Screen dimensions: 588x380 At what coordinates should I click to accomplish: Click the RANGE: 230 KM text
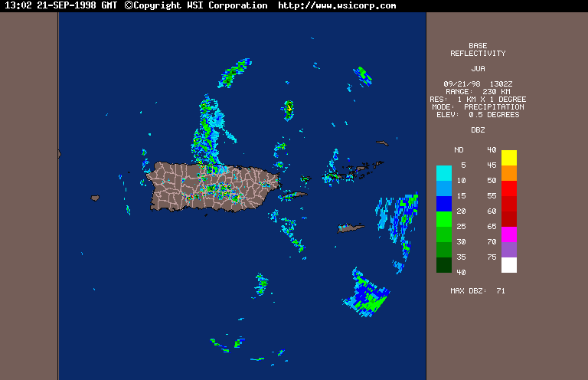478,91
